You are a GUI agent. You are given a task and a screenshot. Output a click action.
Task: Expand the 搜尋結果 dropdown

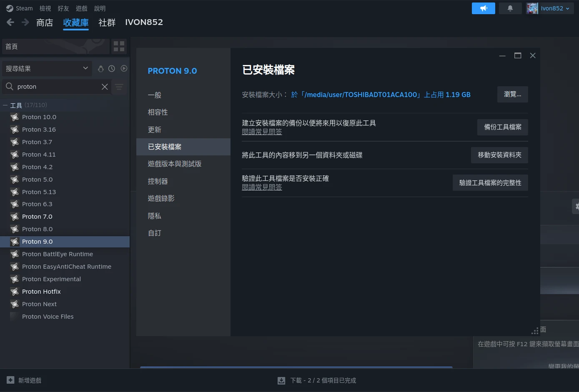tap(85, 68)
